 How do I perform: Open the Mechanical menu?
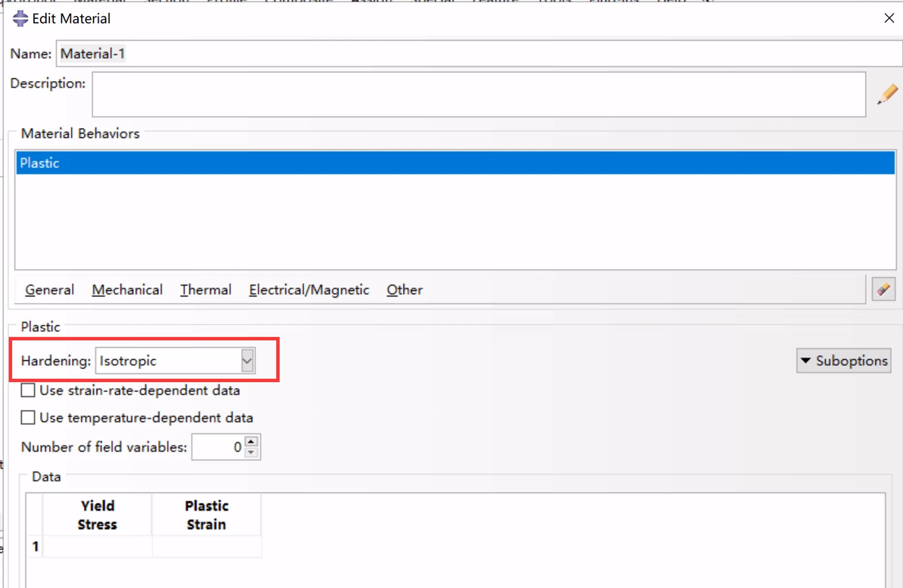coord(127,289)
